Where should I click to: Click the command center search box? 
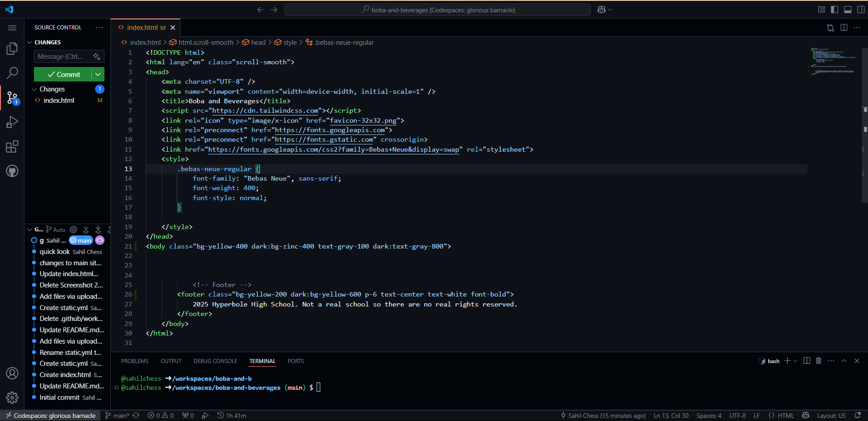437,10
